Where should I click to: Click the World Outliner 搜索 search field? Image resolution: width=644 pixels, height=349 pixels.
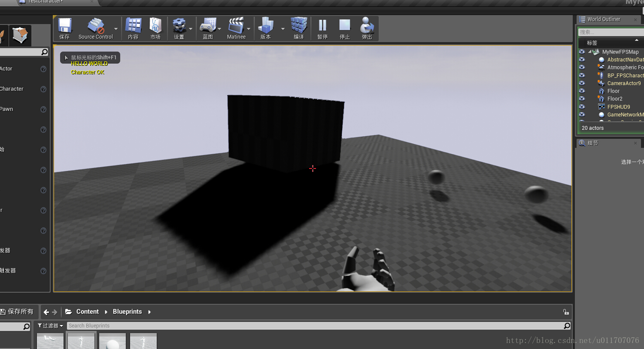coord(611,32)
